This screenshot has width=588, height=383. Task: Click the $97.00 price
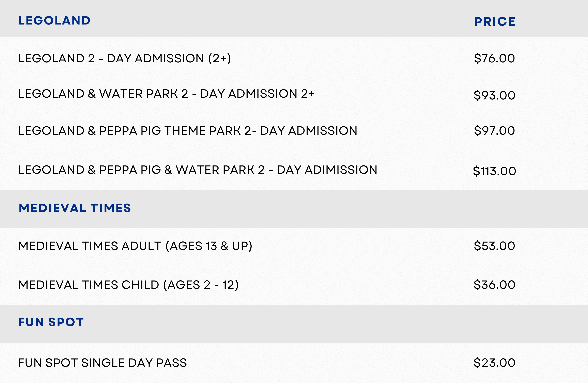click(x=494, y=131)
